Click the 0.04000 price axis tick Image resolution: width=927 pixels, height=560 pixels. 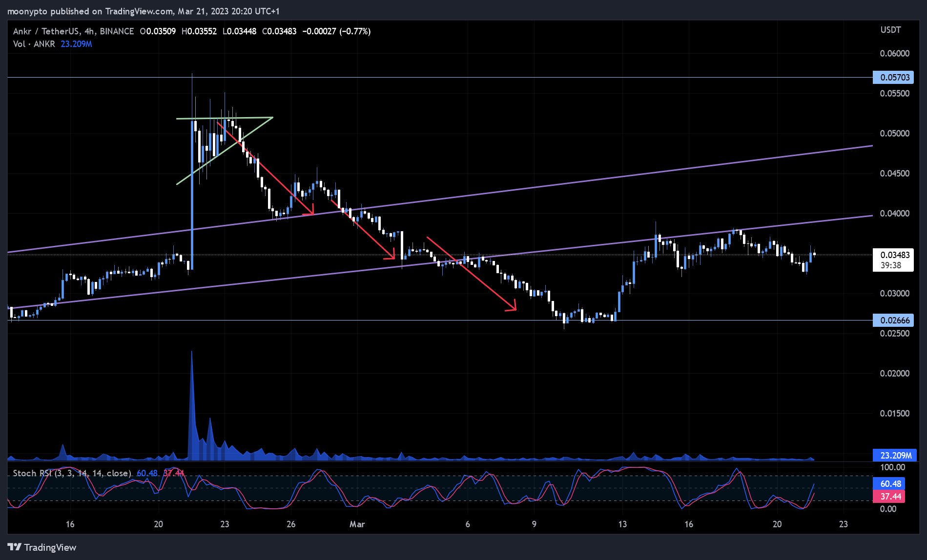(x=895, y=213)
